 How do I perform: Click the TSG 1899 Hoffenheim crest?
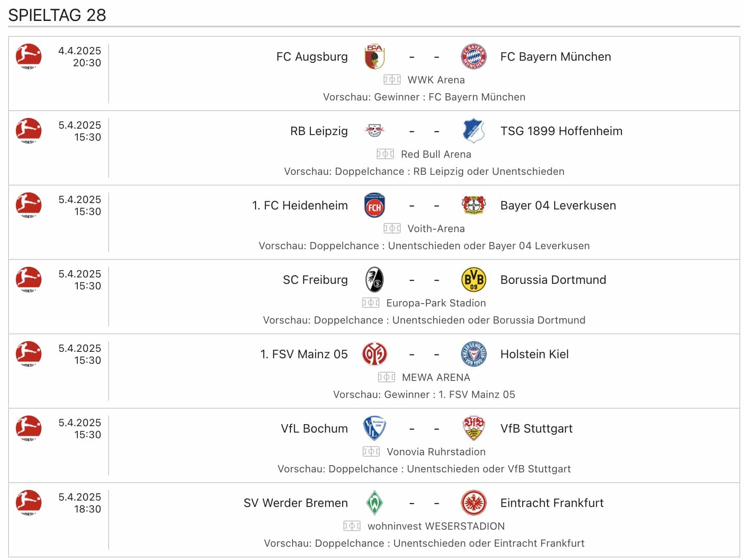[473, 131]
